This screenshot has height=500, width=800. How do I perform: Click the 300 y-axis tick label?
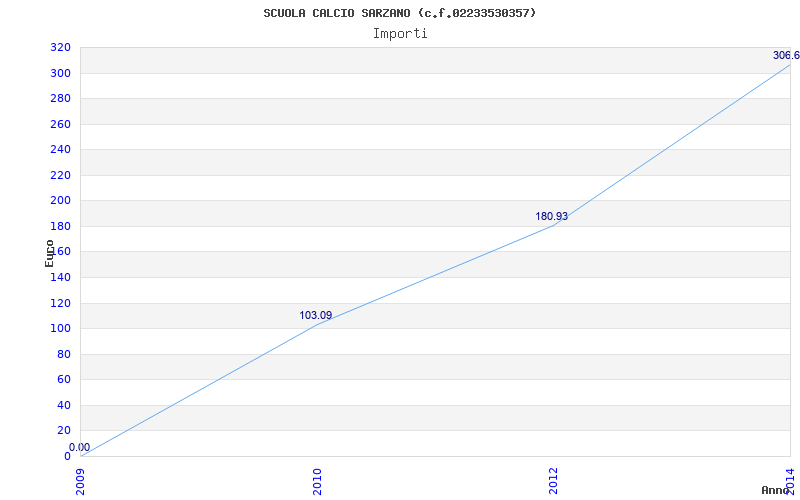(60, 73)
